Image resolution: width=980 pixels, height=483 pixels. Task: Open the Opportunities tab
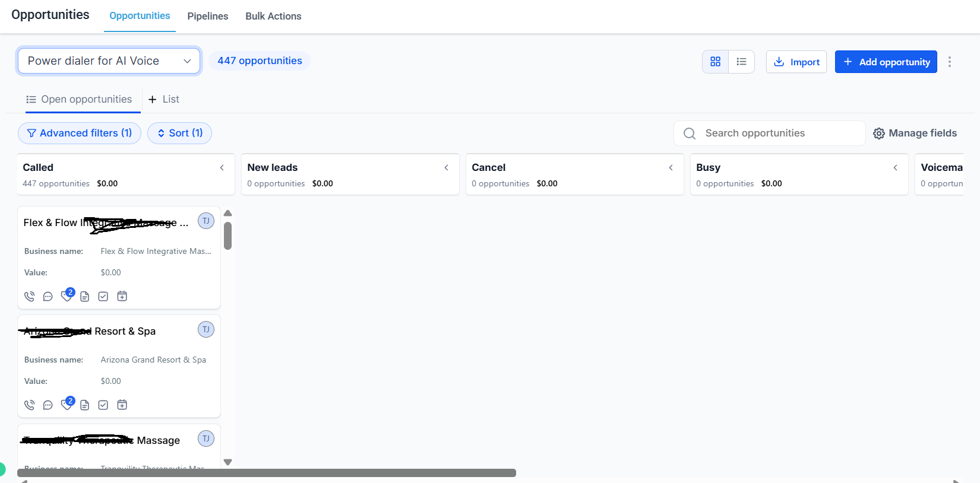tap(140, 16)
